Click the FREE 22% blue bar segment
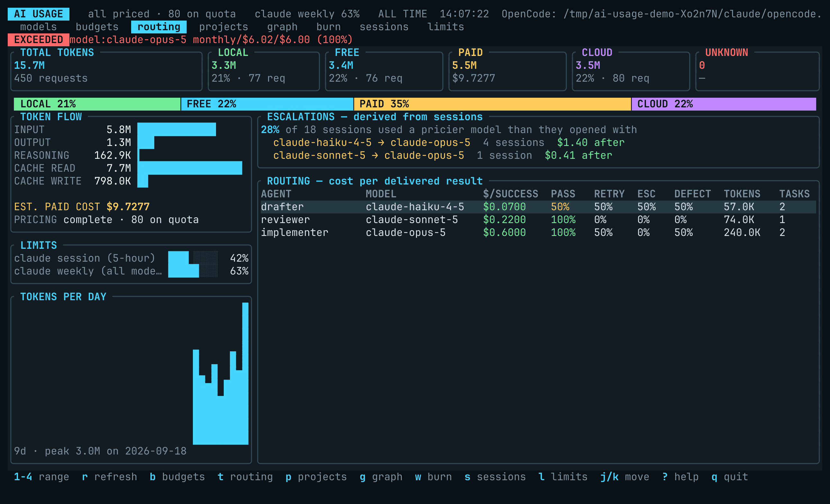This screenshot has height=504, width=830. tap(267, 104)
